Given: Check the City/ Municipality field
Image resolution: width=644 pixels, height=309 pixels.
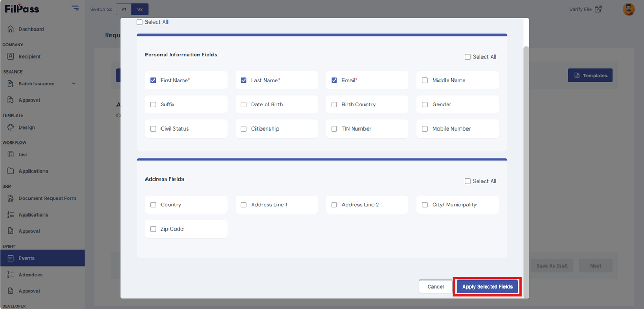Looking at the screenshot, I should point(425,205).
